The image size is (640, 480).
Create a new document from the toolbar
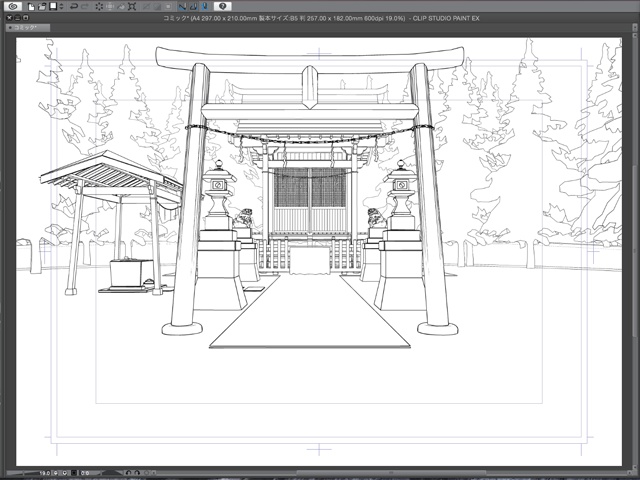pyautogui.click(x=31, y=7)
